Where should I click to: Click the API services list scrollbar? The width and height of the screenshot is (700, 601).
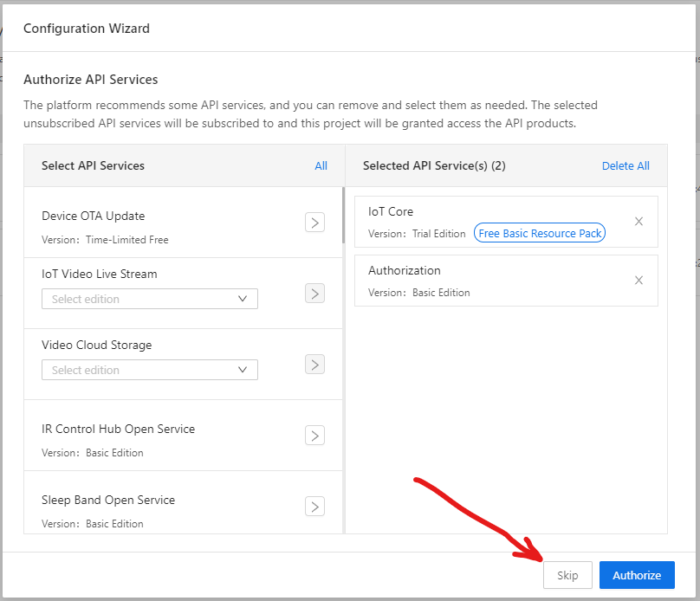pyautogui.click(x=343, y=215)
